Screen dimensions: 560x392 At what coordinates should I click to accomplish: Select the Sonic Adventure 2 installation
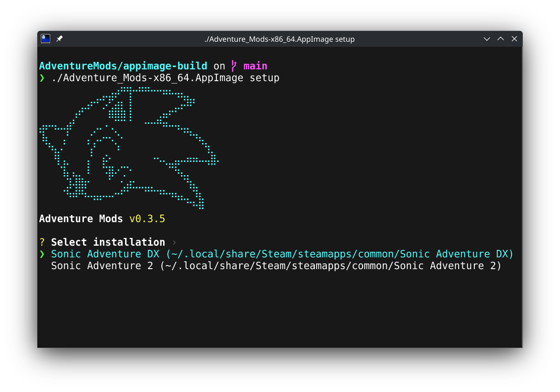(x=276, y=266)
